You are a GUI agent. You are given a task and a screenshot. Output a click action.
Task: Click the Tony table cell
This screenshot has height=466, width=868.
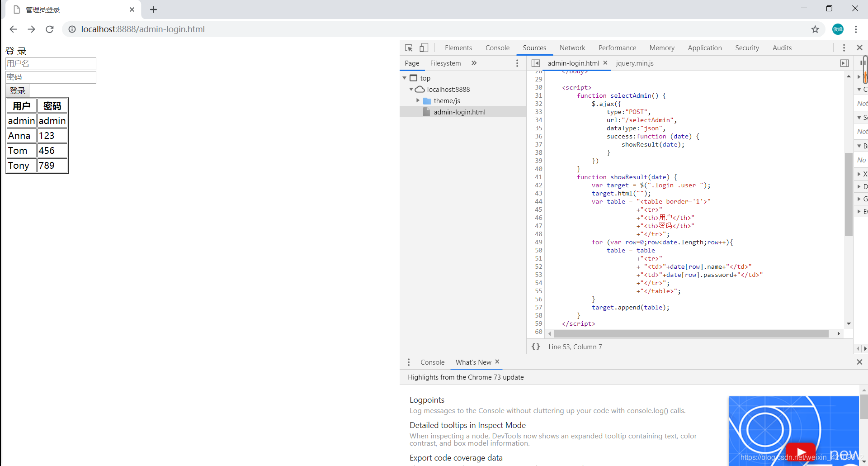tap(22, 166)
